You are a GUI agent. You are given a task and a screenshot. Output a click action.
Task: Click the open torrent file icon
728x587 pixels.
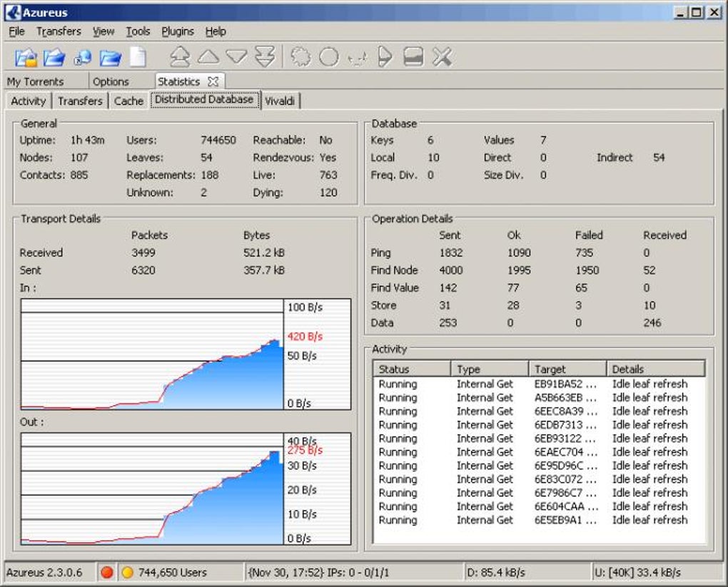(26, 57)
